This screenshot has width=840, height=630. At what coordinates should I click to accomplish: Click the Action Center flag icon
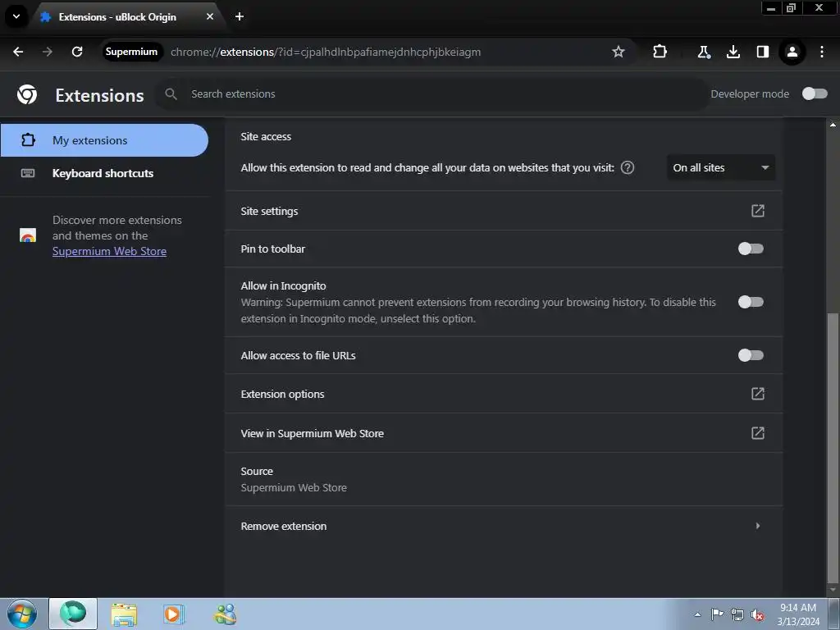coord(717,614)
